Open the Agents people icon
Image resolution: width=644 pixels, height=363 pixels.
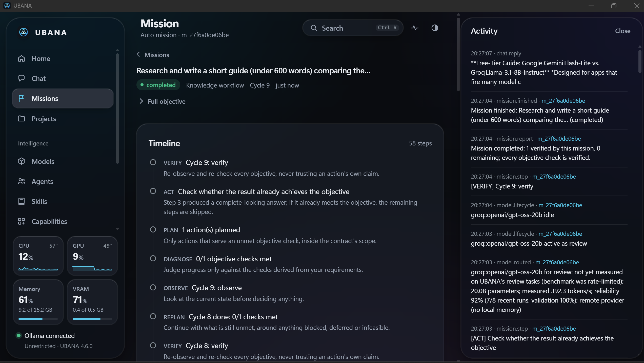(22, 181)
